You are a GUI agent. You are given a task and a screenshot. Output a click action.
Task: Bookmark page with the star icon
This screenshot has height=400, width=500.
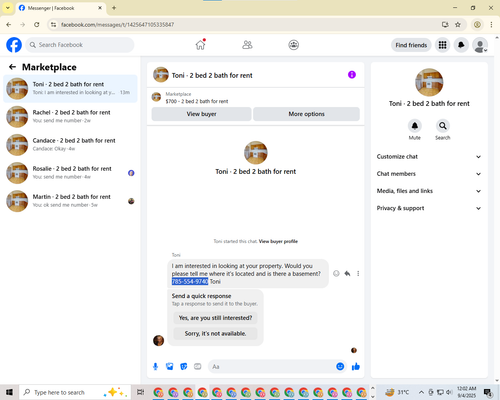point(458,25)
